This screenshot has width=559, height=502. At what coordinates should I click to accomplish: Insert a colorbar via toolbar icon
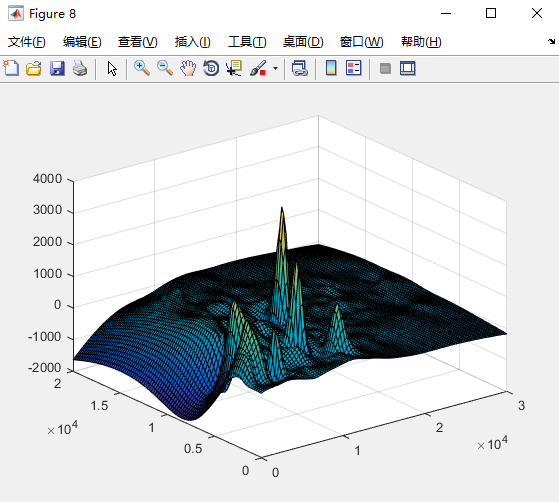coord(331,68)
